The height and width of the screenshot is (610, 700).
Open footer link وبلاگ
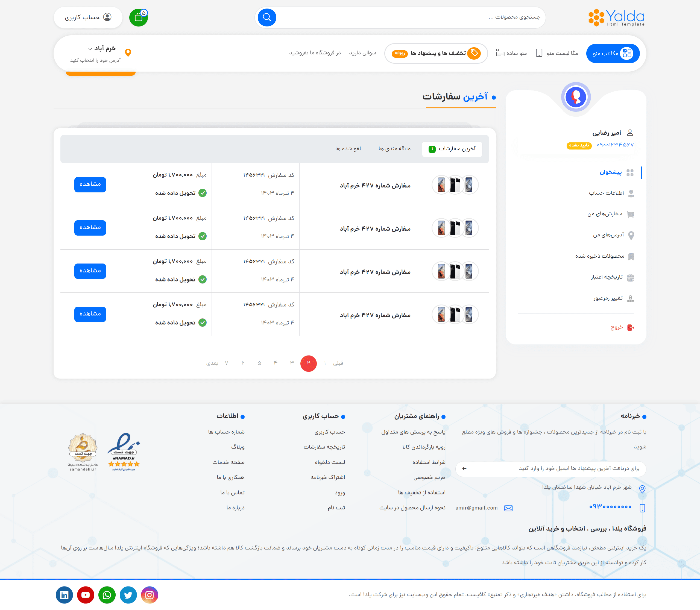point(238,447)
